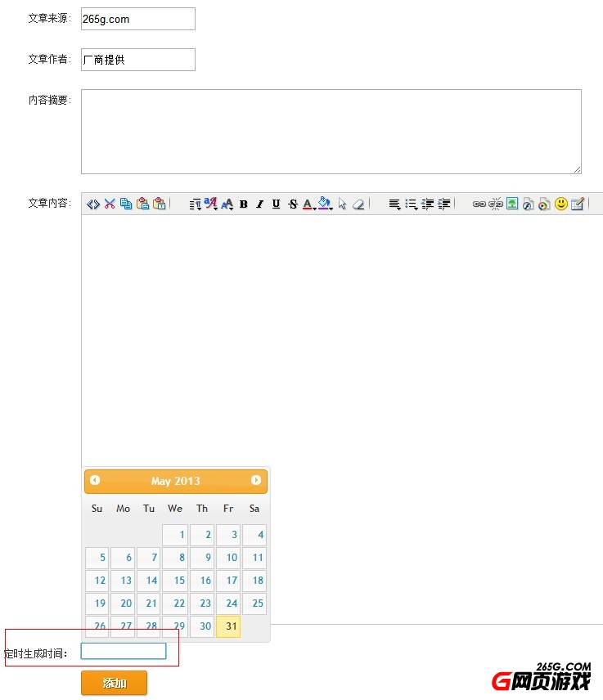
Task: Click the scheduled generation time field
Action: [124, 651]
